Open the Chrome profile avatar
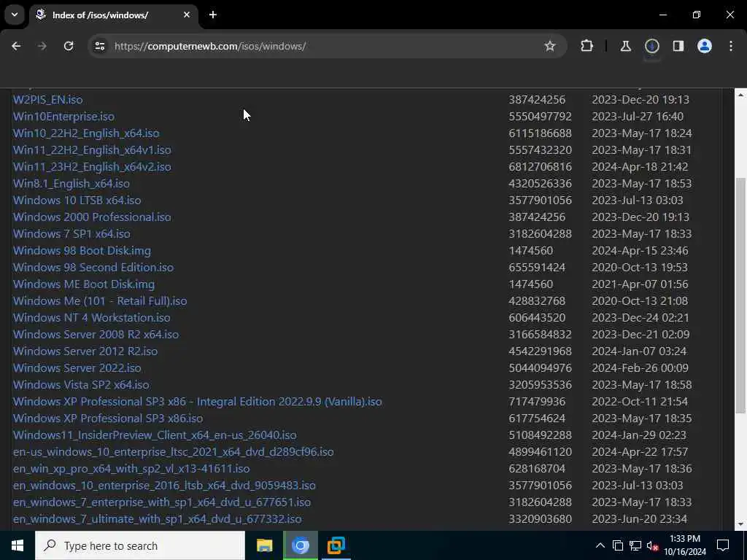747x560 pixels. [x=705, y=46]
